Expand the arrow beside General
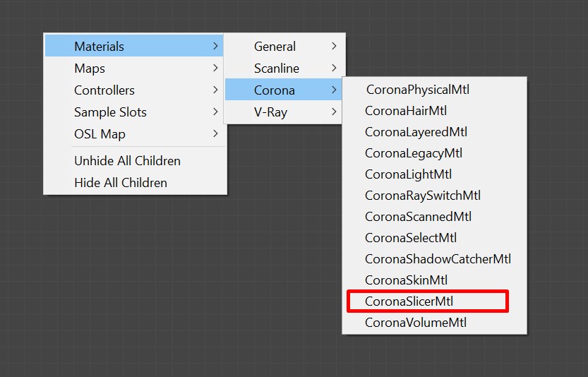Image resolution: width=588 pixels, height=377 pixels. click(x=334, y=46)
